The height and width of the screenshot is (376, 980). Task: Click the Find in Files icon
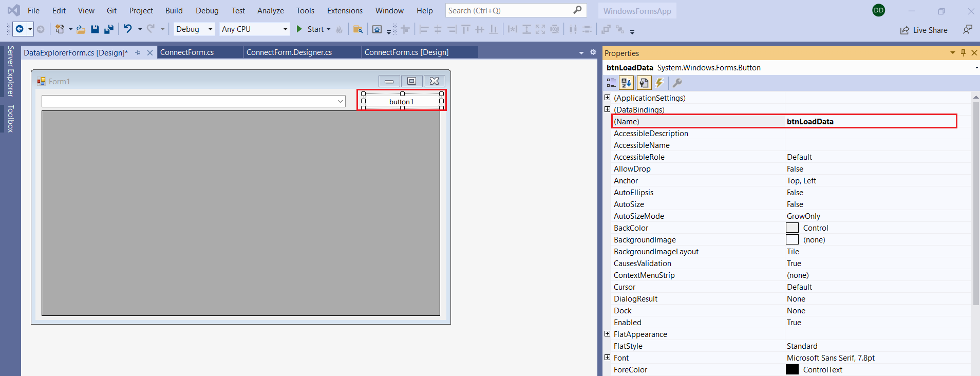358,29
